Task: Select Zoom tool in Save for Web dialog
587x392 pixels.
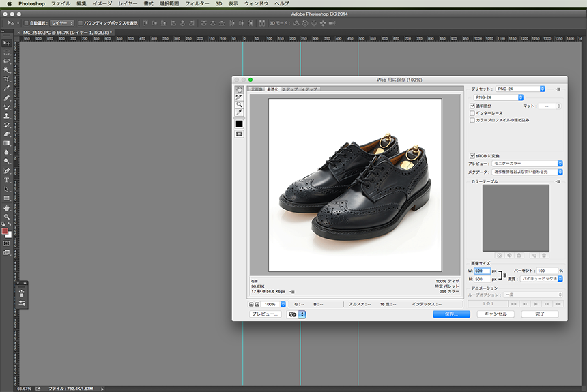Action: pyautogui.click(x=239, y=105)
